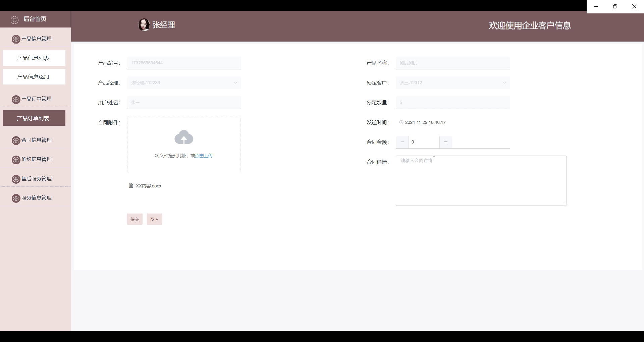Open 产品信息添加 submenu item
This screenshot has height=342, width=644.
(34, 77)
